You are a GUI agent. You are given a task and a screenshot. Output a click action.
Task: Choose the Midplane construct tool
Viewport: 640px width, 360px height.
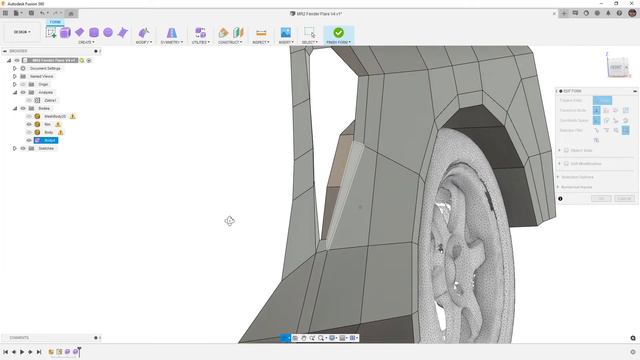[x=238, y=33]
